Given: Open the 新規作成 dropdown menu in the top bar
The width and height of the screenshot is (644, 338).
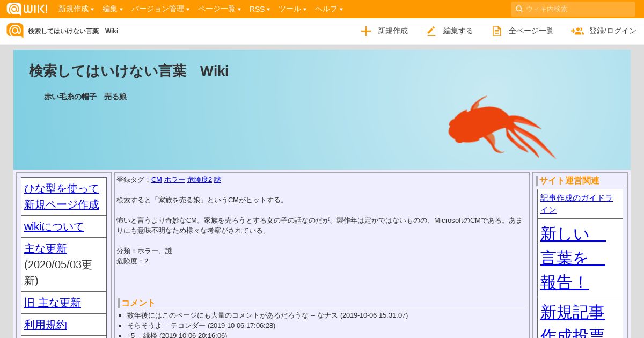Looking at the screenshot, I should click(x=76, y=9).
